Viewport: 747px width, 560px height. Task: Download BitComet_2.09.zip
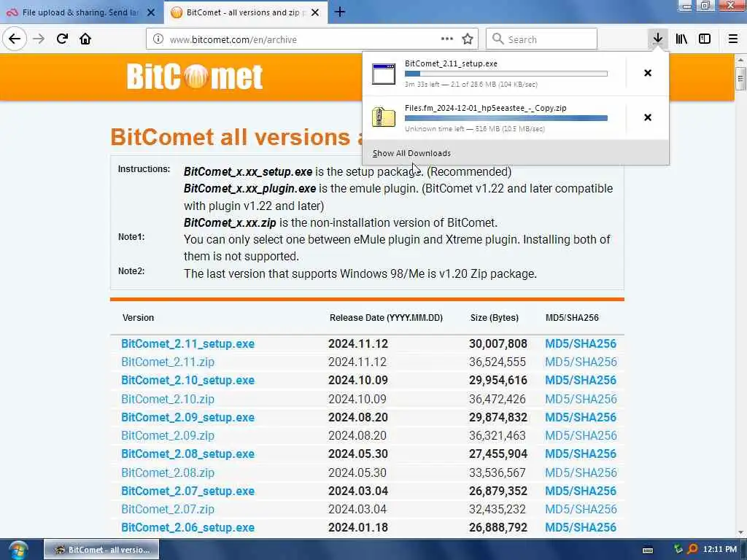(x=168, y=436)
